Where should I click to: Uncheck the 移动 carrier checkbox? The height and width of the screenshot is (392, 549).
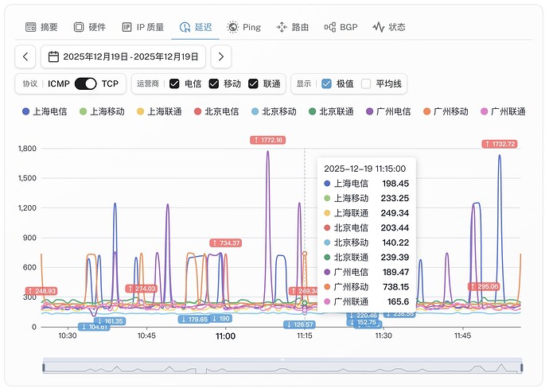(x=213, y=83)
